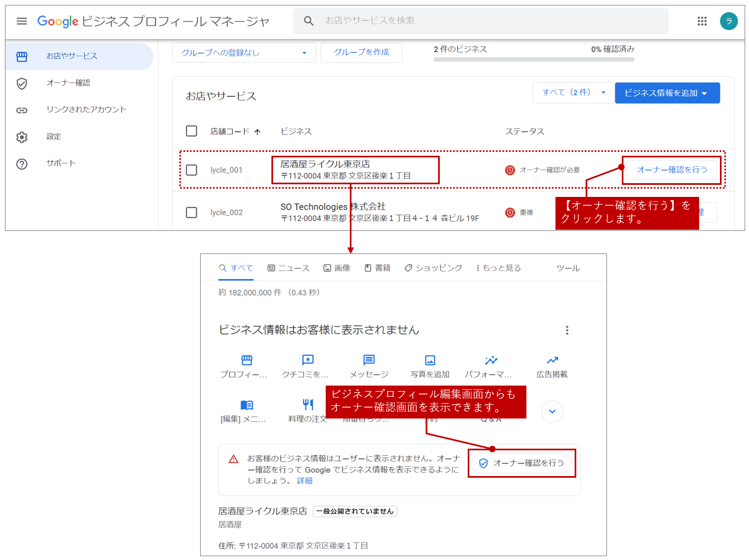Expand more actions with the circled chevron
This screenshot has height=560, width=749.
click(x=552, y=411)
